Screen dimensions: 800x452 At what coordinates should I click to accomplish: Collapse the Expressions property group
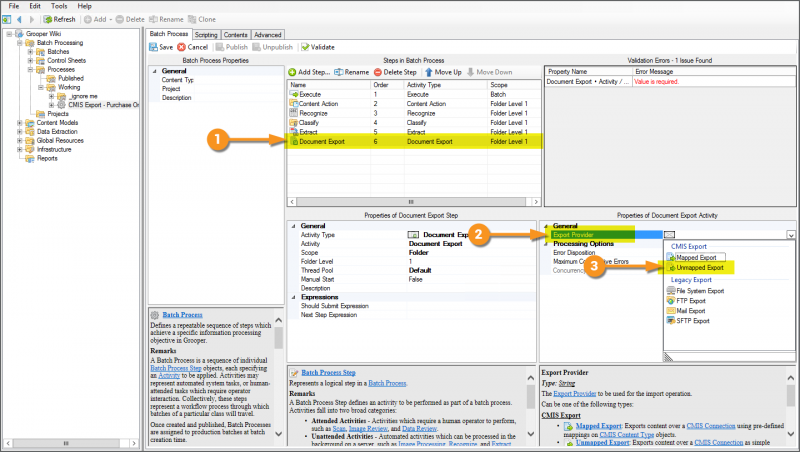[x=293, y=297]
